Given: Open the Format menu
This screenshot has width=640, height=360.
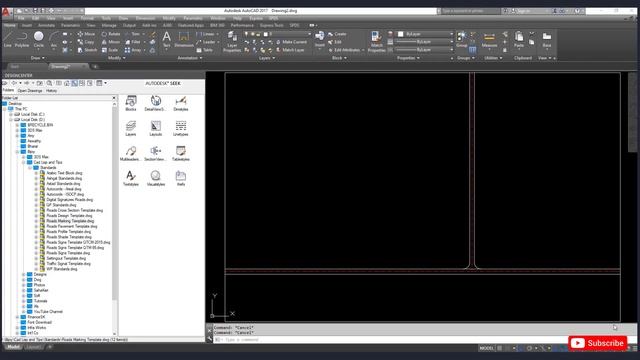Looking at the screenshot, I should pos(87,18).
